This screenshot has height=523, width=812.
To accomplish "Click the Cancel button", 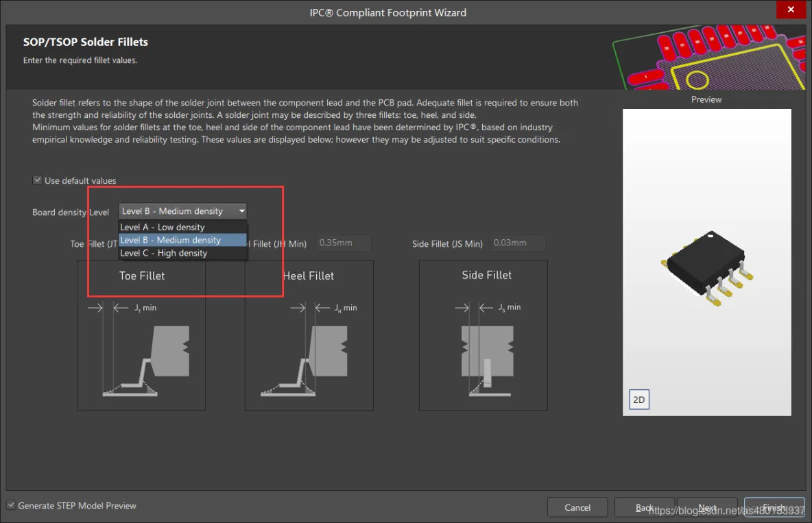I will (577, 507).
